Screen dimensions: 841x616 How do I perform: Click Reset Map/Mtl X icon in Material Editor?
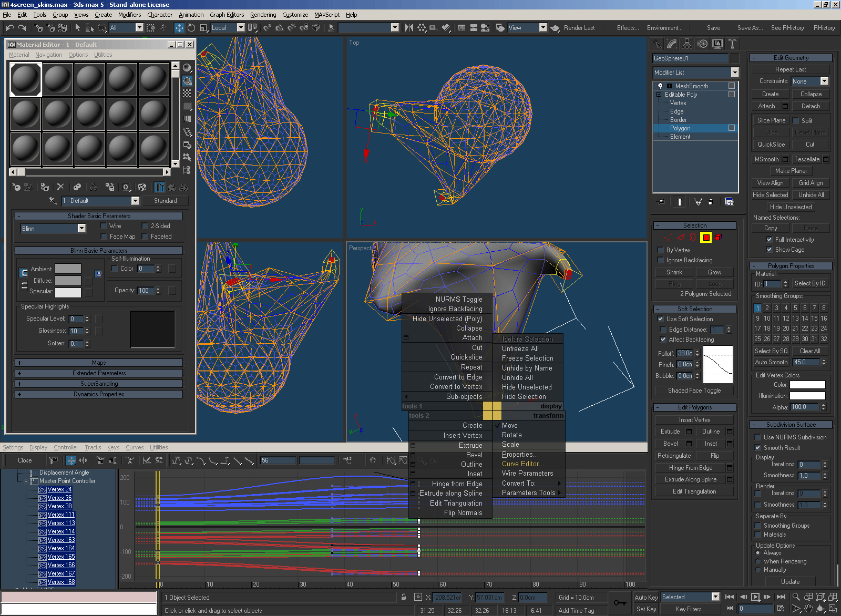coord(60,187)
